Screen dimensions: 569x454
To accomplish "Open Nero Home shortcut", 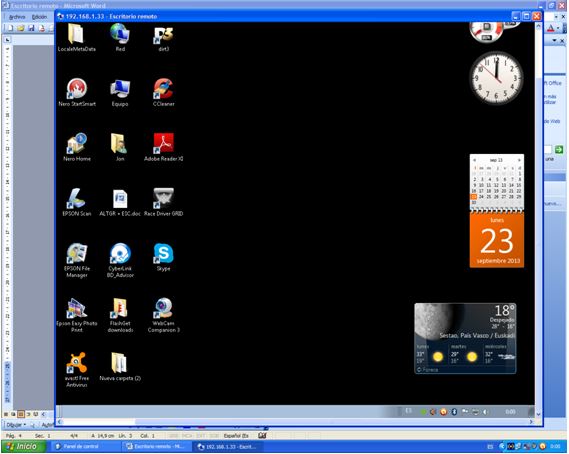I will (x=77, y=147).
